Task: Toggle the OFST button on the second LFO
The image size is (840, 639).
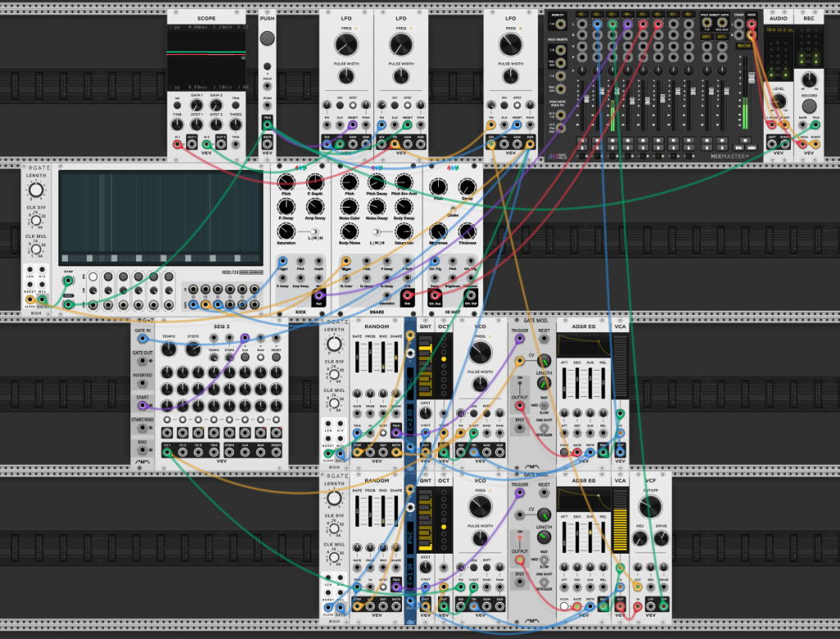Action: point(408,106)
